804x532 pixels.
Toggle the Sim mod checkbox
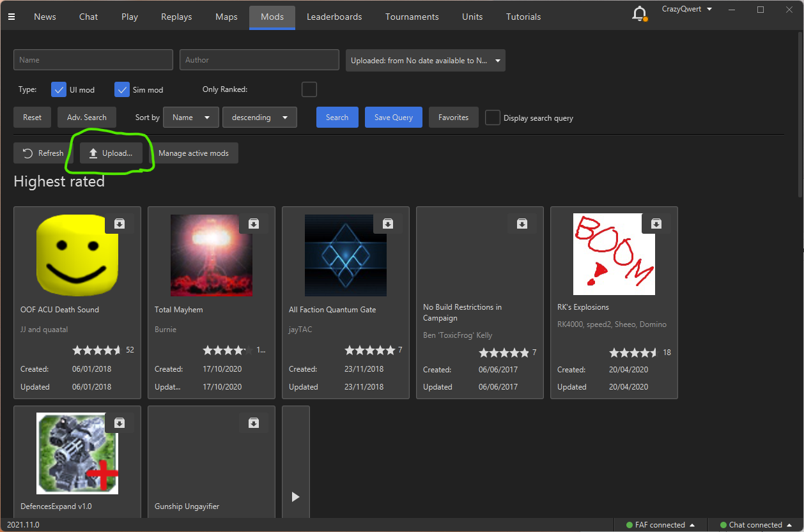coord(122,89)
